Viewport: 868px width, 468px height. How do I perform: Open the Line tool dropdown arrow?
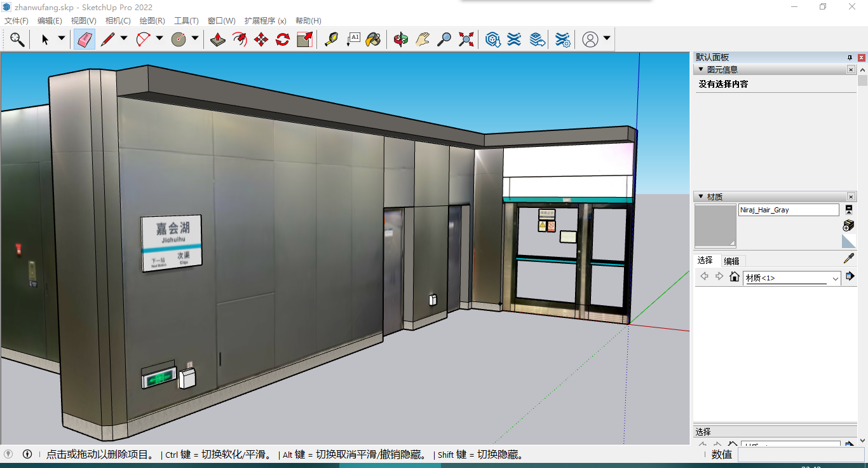coord(124,38)
